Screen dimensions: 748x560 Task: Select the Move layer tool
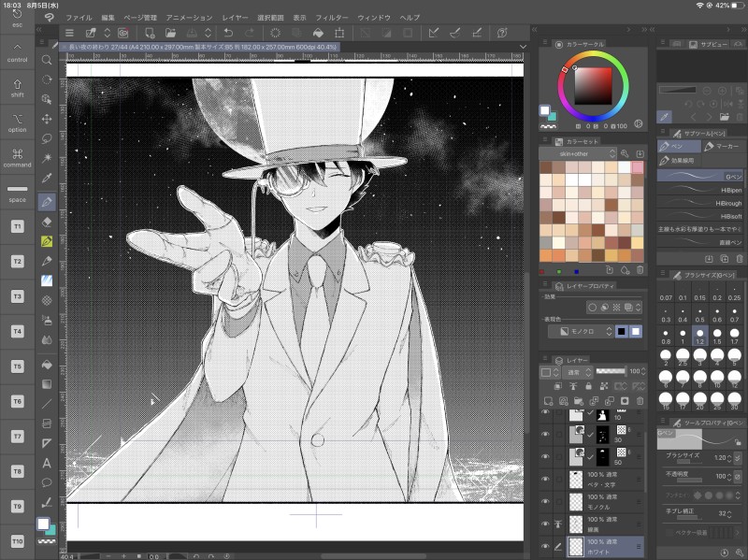coord(47,119)
